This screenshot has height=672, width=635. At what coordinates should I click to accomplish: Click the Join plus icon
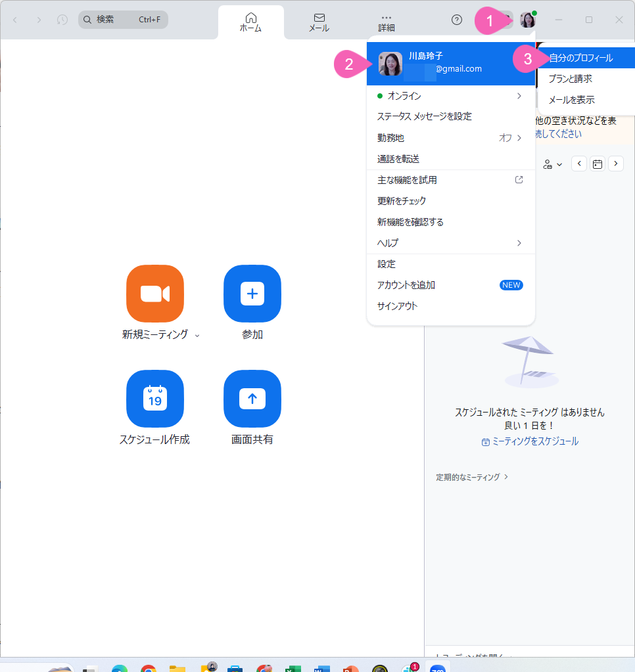coord(252,294)
